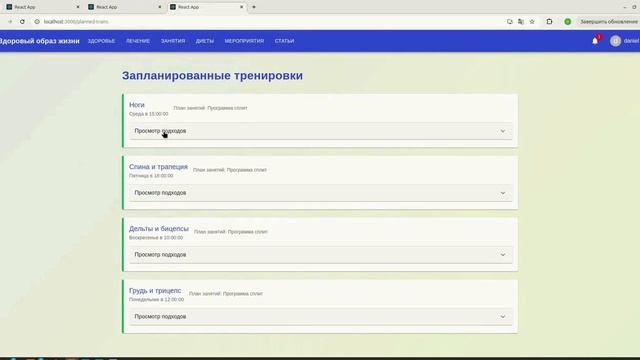Open the ДИЕТЫ menu
640x360 pixels.
205,41
